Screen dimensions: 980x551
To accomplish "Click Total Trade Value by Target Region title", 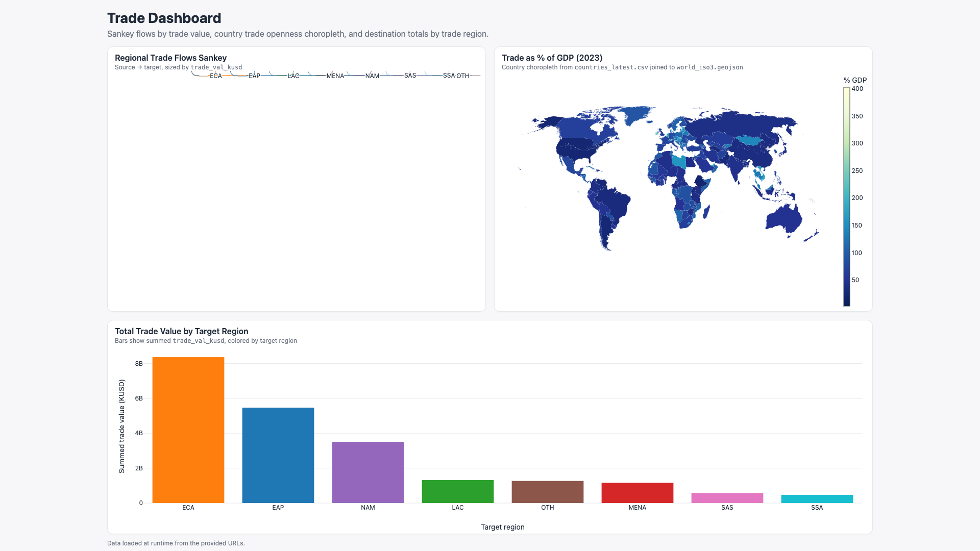I will [181, 332].
